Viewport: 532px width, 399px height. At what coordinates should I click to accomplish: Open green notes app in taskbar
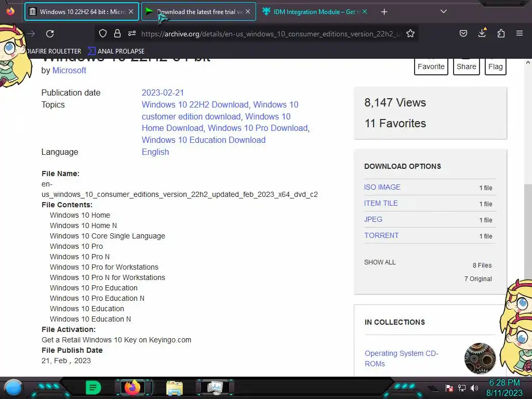(x=94, y=388)
